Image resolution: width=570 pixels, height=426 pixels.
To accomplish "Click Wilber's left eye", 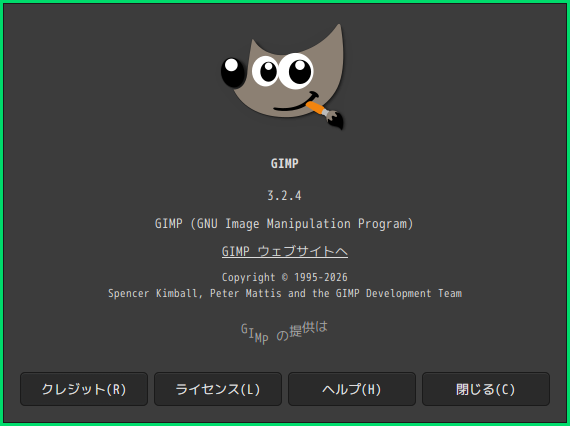I will (265, 71).
